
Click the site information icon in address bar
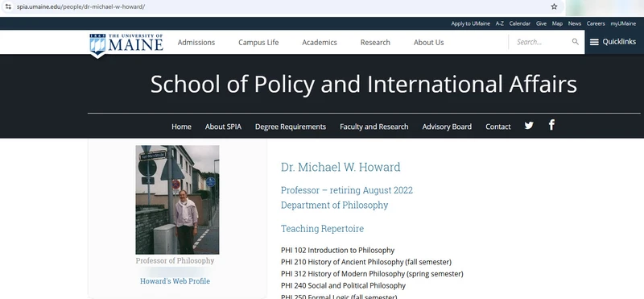coord(8,6)
